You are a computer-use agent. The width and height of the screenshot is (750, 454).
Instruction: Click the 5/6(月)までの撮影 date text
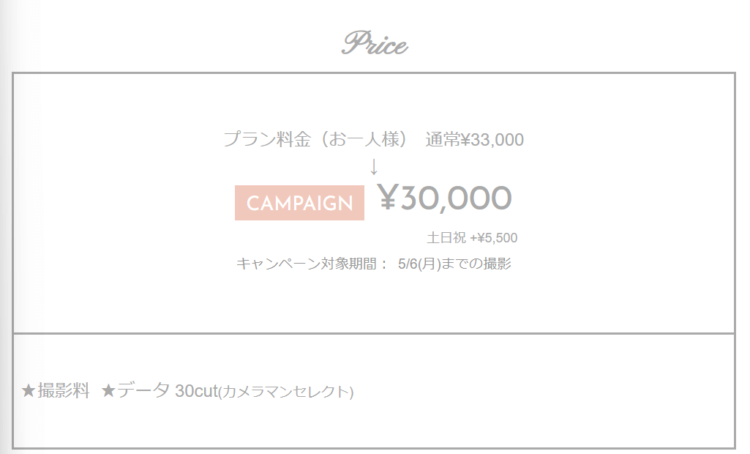454,264
